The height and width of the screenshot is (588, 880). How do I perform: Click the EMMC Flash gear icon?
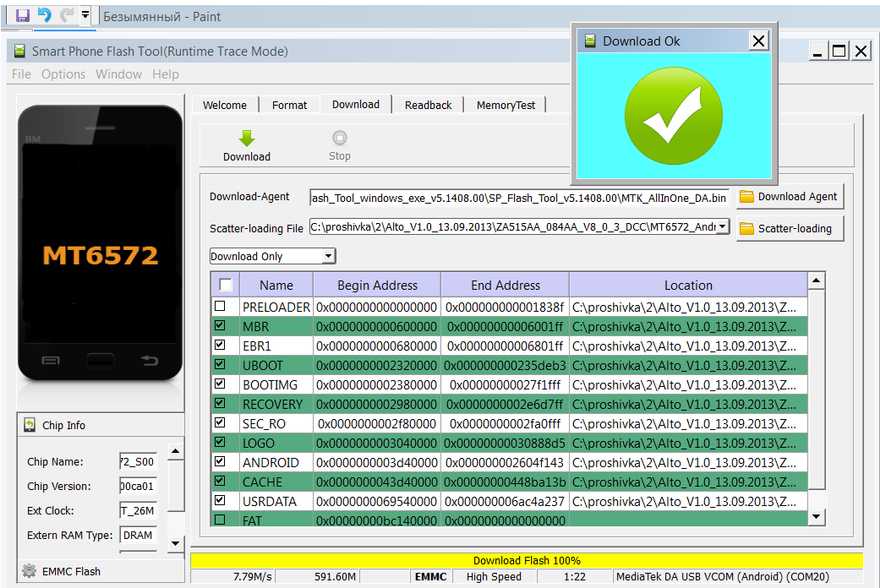pyautogui.click(x=29, y=571)
